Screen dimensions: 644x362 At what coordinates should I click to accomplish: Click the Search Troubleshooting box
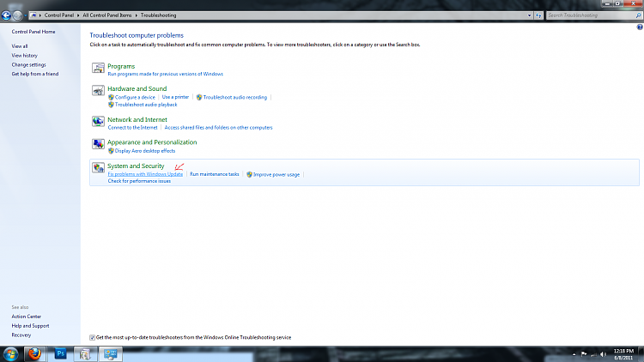coord(591,15)
